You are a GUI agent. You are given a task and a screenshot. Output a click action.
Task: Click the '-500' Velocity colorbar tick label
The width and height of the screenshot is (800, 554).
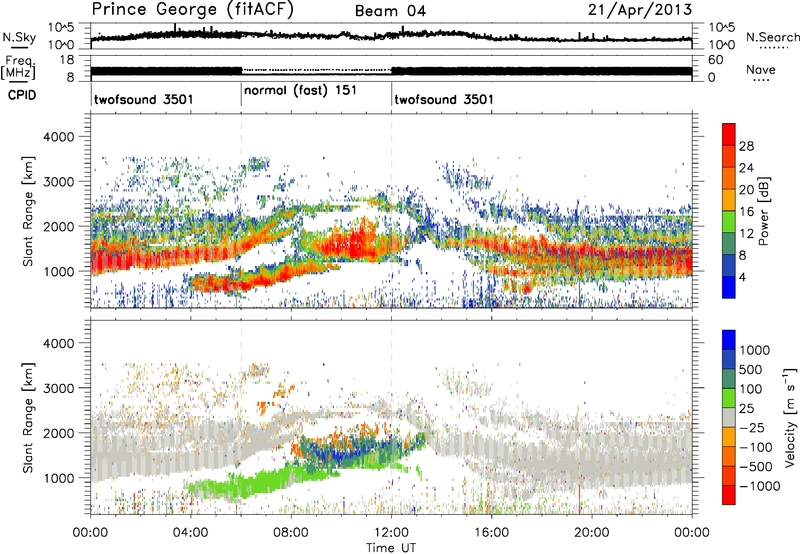[756, 467]
